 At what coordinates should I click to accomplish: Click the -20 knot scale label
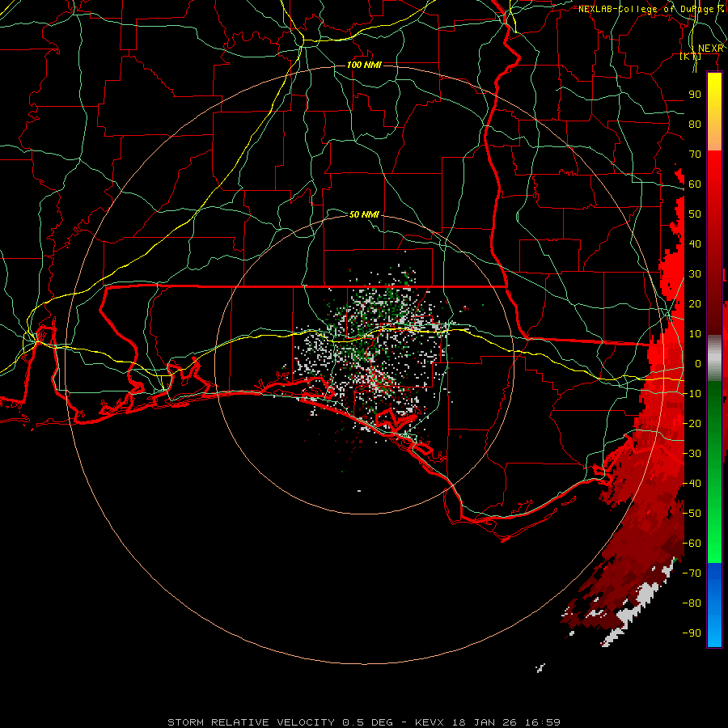692,423
